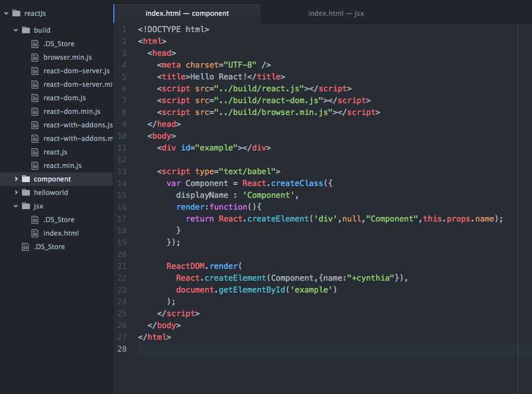Expand the helloworld folder chevron

click(16, 192)
